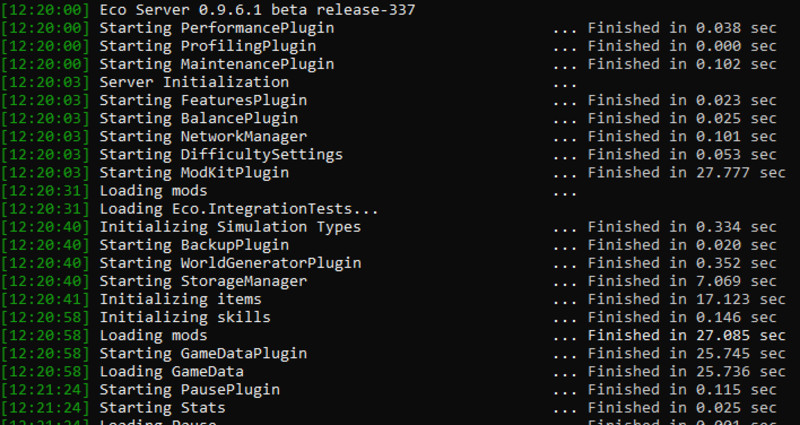Click the Starting PausePlugin text

[190, 390]
